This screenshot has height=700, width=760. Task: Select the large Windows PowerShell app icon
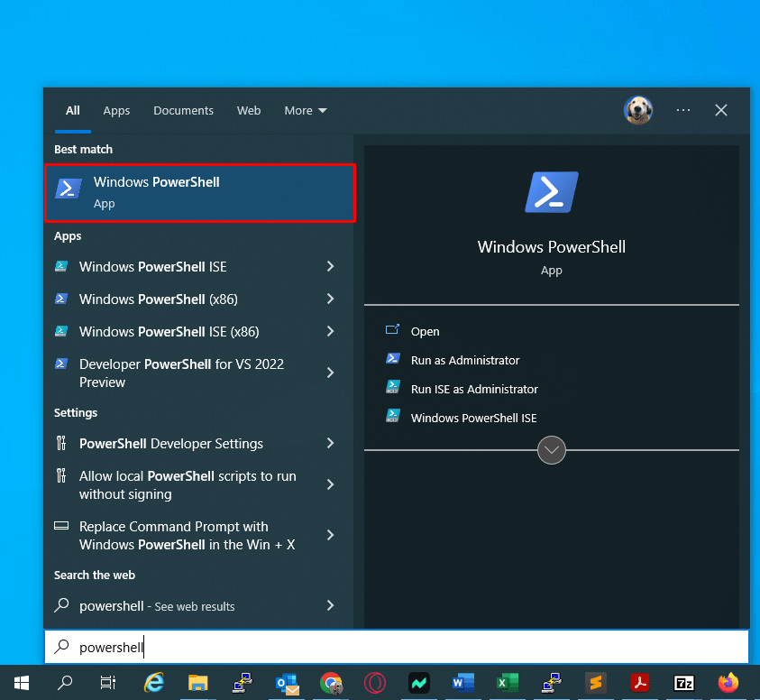(551, 191)
